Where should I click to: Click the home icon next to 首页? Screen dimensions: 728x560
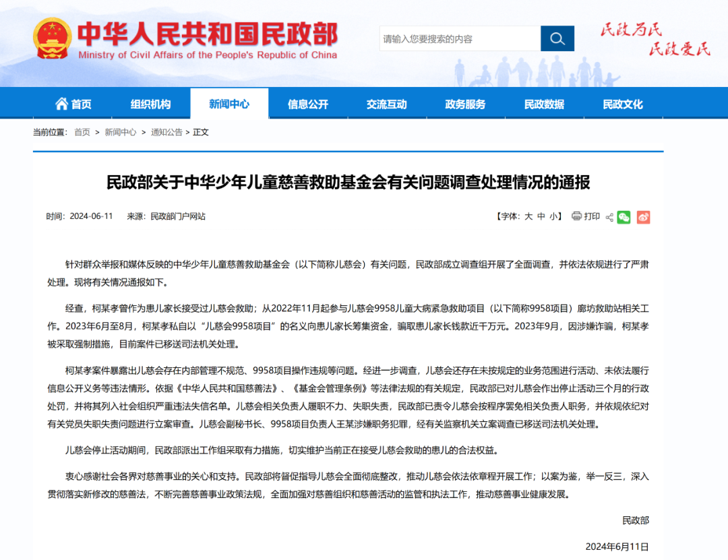(61, 102)
